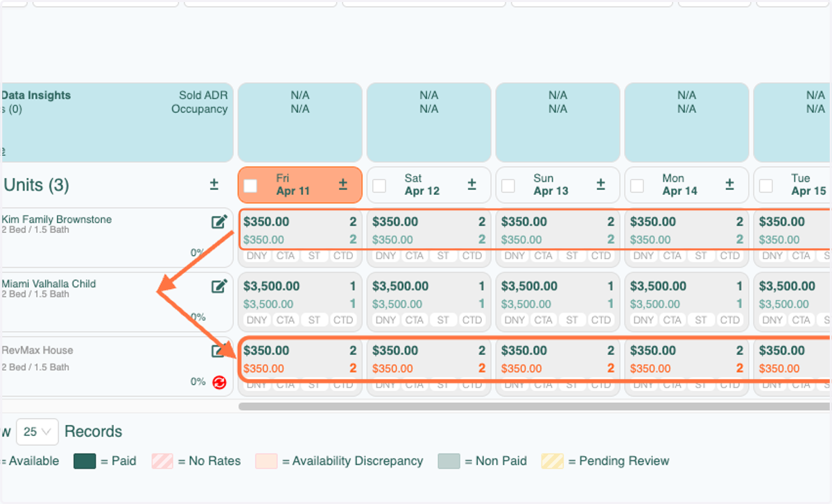Image resolution: width=832 pixels, height=504 pixels.
Task: Open edit icon for Kim Family Brownstone
Action: click(x=219, y=222)
